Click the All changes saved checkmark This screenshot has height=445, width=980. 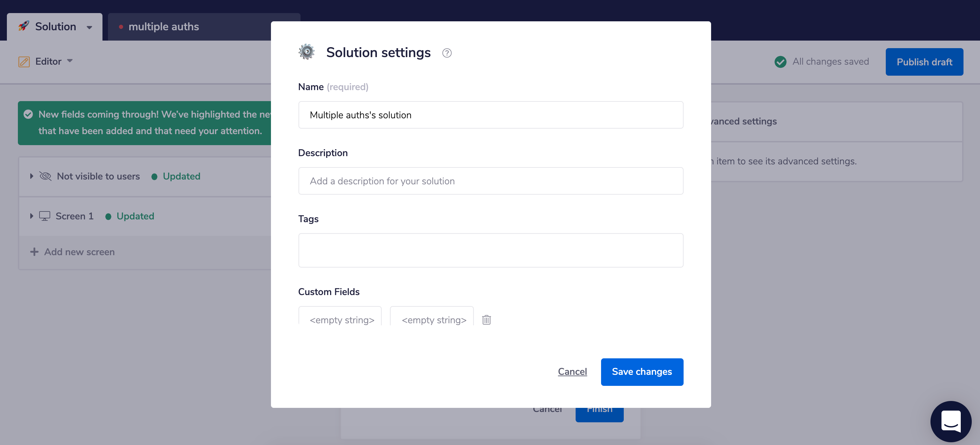click(780, 62)
